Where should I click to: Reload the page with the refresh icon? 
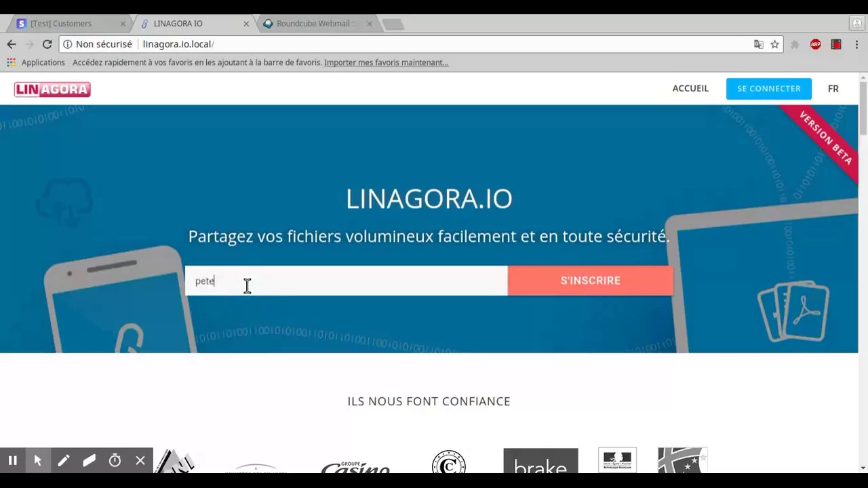47,44
